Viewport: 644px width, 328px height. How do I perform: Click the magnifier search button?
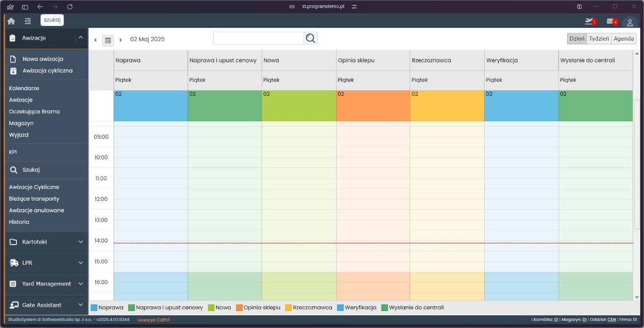(310, 38)
